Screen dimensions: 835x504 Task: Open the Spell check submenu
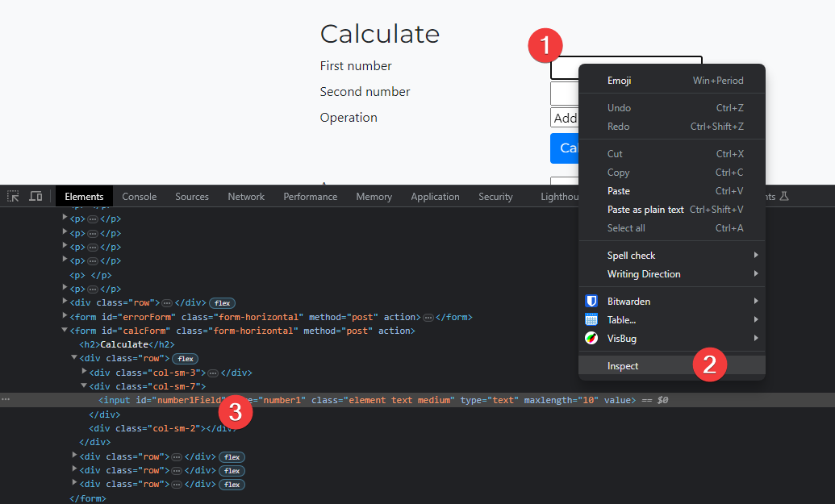click(631, 256)
